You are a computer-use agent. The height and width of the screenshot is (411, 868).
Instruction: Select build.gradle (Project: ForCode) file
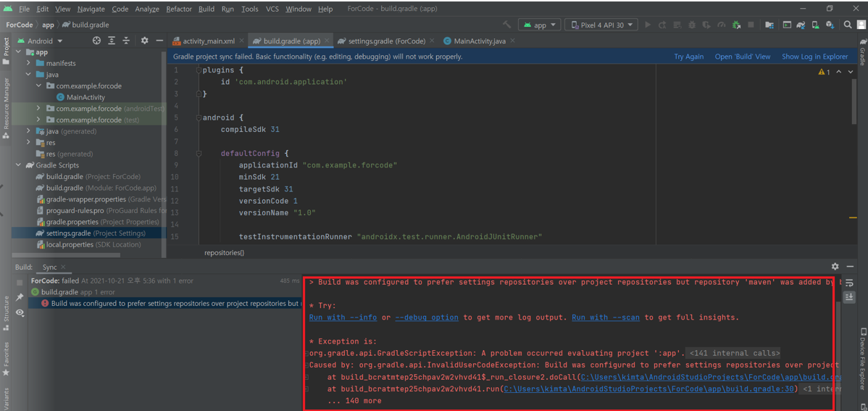click(x=88, y=176)
